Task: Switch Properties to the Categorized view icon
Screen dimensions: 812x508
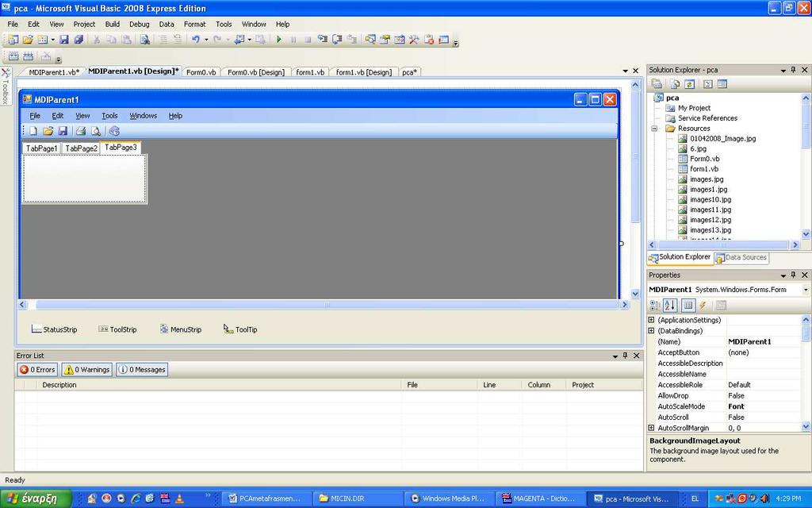Action: coord(655,306)
